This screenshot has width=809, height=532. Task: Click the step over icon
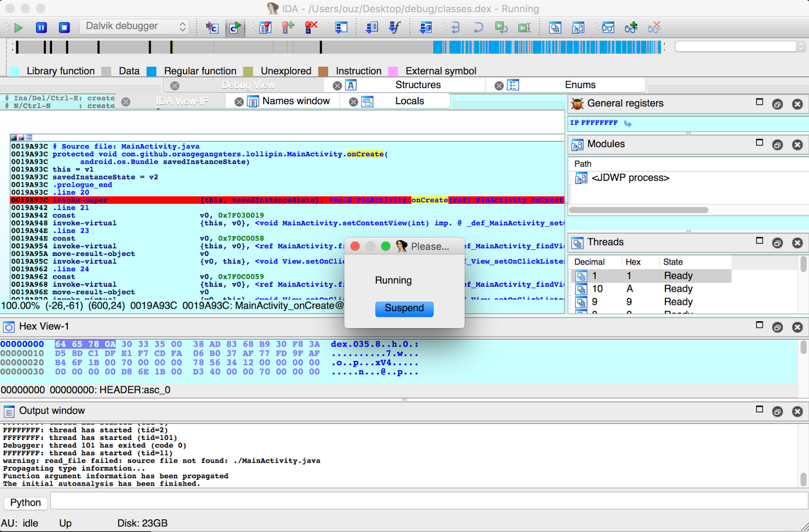tap(478, 27)
